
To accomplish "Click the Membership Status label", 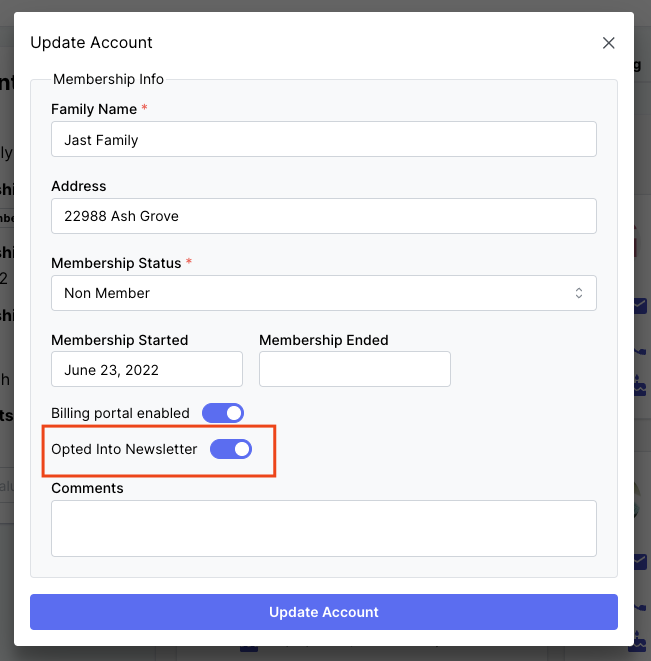I will click(116, 263).
